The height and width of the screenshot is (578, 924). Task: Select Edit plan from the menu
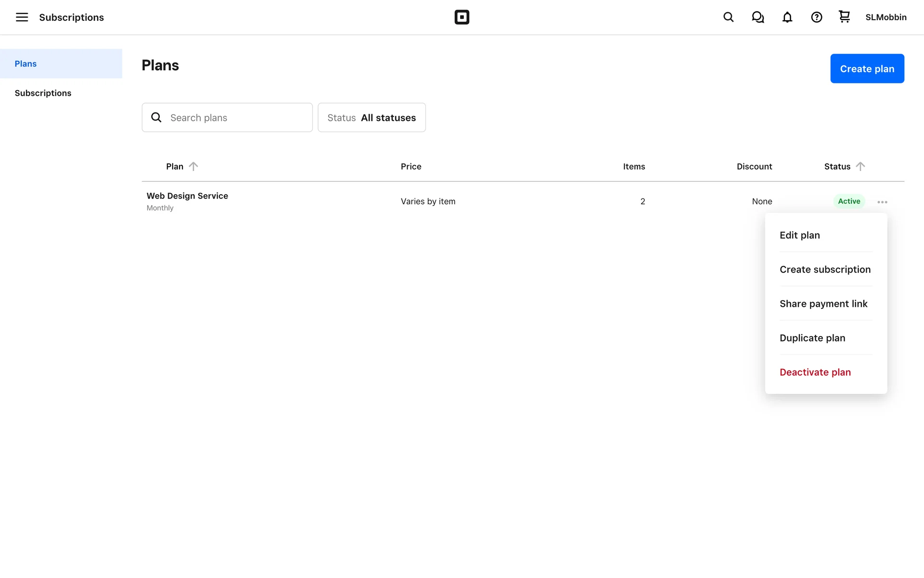click(x=799, y=235)
